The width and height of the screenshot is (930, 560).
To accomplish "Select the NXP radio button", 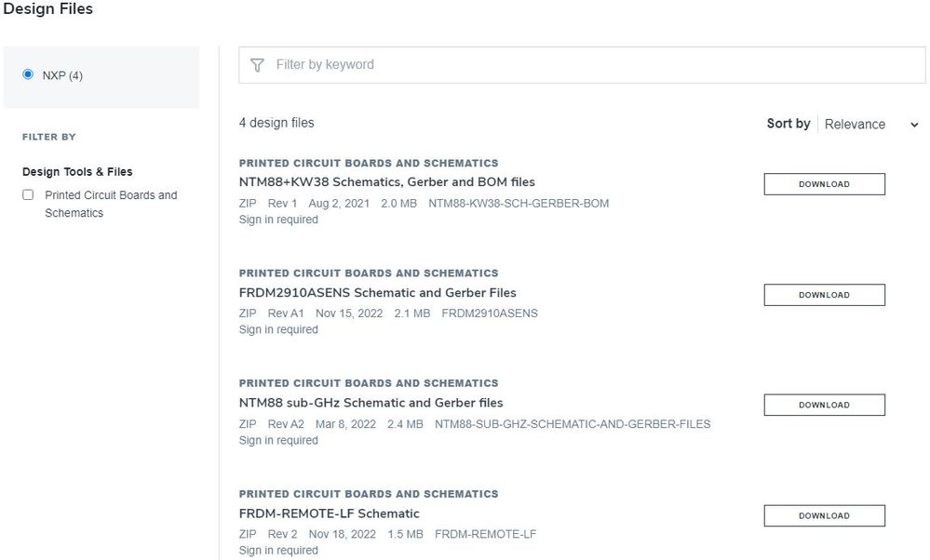I will 28,74.
